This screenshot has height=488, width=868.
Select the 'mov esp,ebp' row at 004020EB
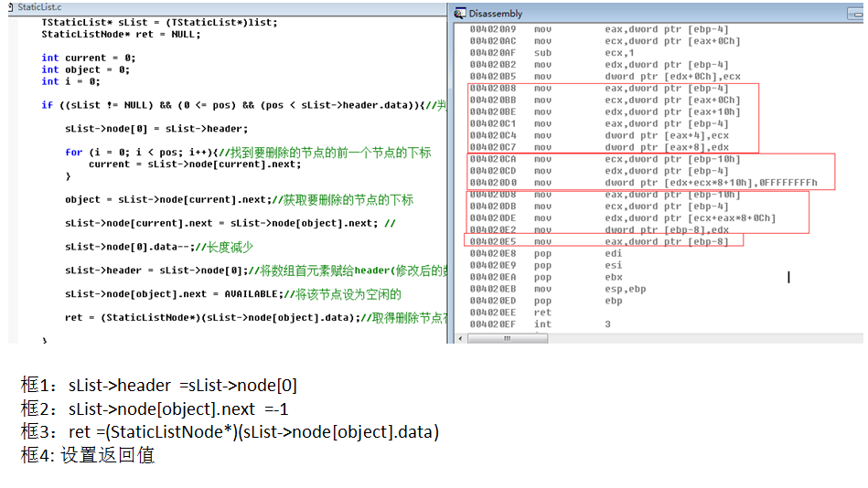pos(558,289)
